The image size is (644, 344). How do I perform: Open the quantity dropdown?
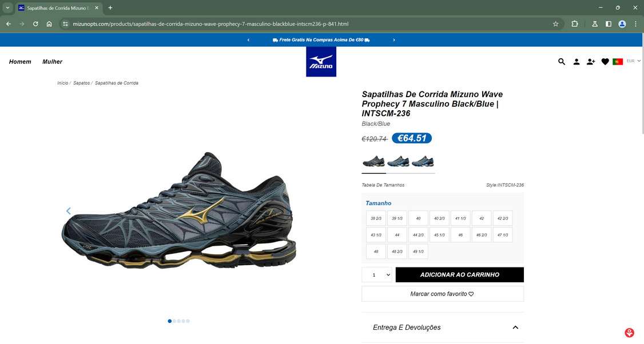click(377, 275)
